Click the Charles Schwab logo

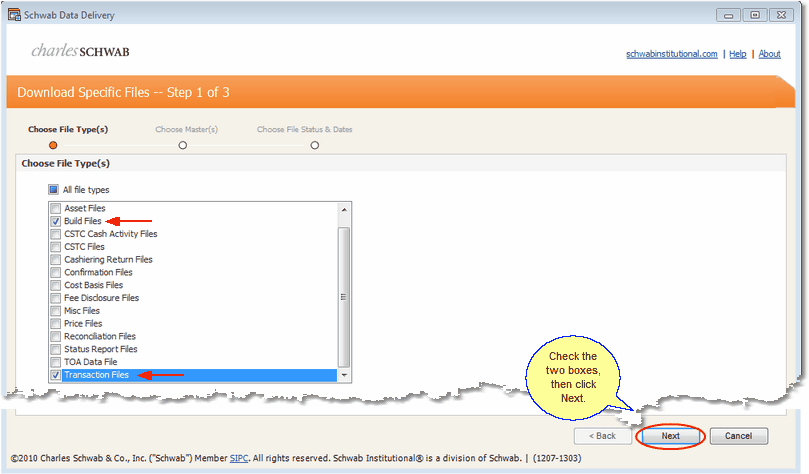(80, 51)
